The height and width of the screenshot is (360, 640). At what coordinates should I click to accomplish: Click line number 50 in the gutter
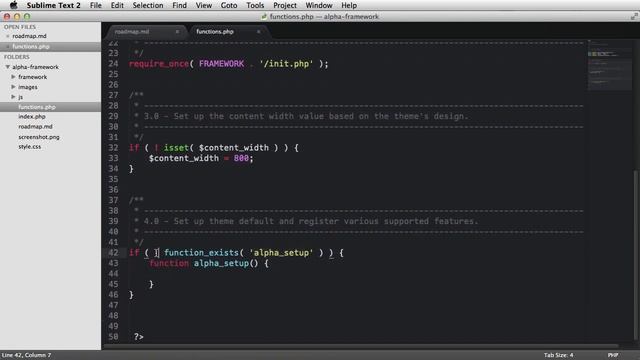click(113, 337)
